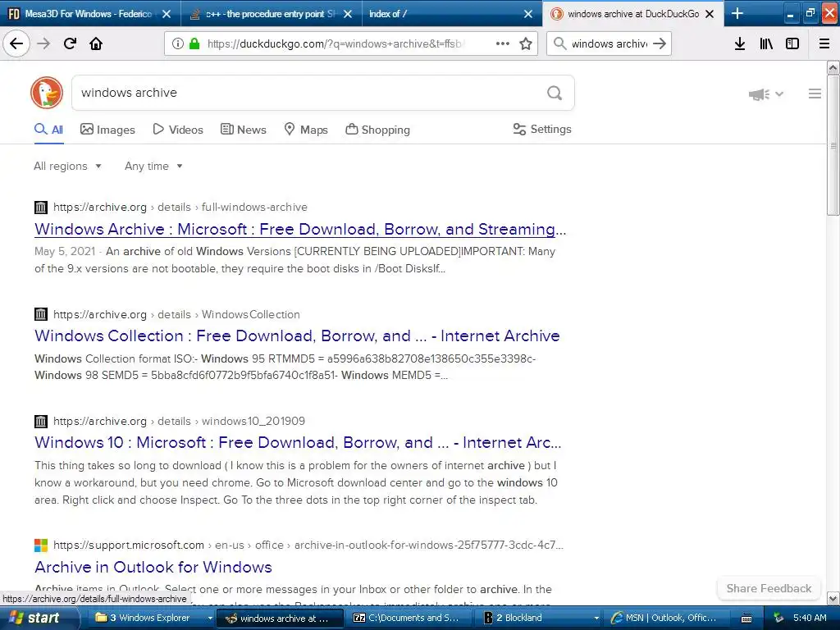Close the Index of / tab

(x=528, y=14)
